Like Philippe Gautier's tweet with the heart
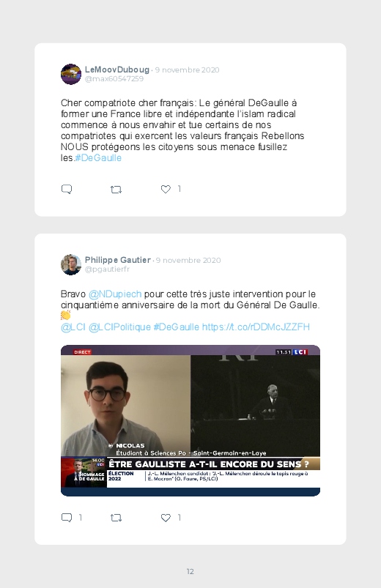This screenshot has height=588, width=381. (166, 518)
